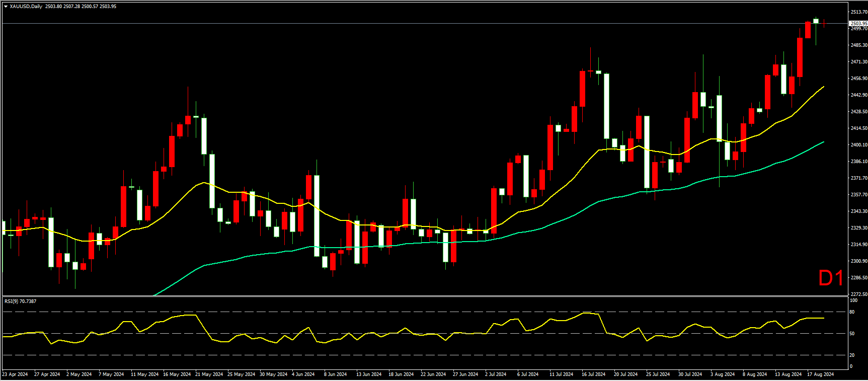Click the XAUUSD,Daily chart title text
868x381 pixels.
[26, 7]
